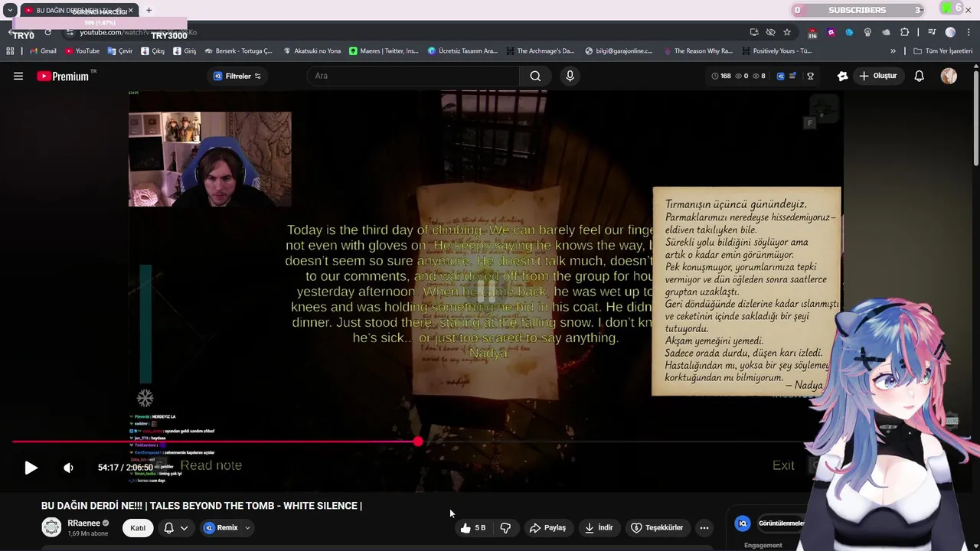
Task: Toggle the crossed-eye privacy icon in address bar
Action: [770, 32]
